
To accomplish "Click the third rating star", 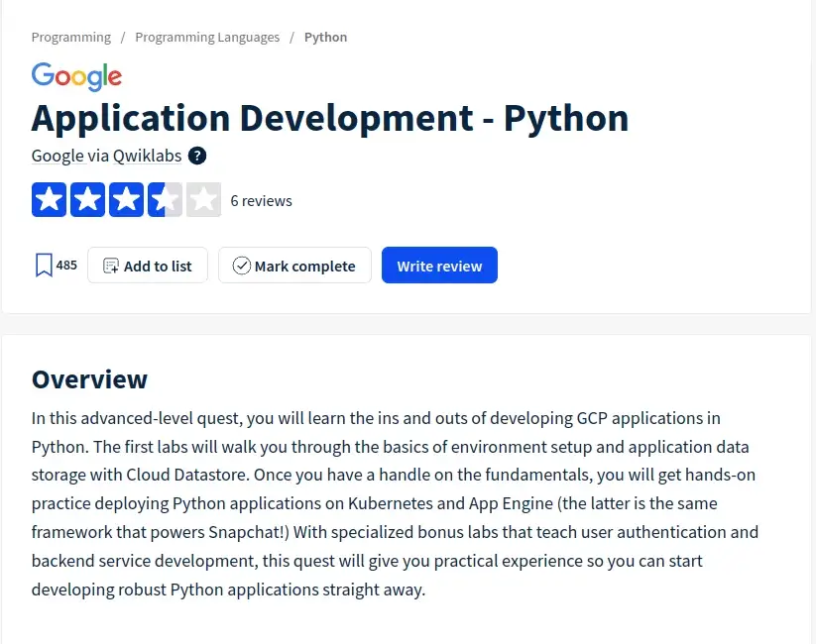I will coord(126,200).
